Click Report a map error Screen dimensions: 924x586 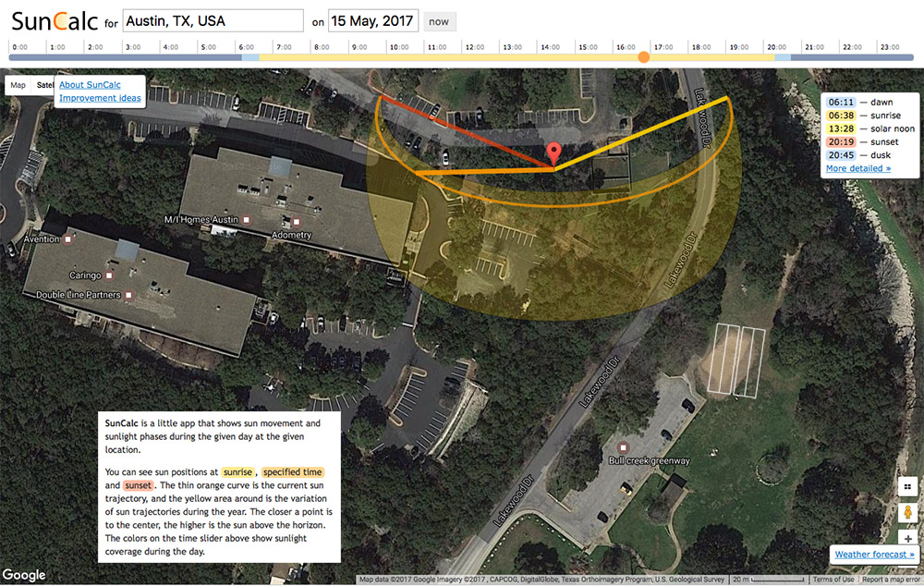[891, 580]
